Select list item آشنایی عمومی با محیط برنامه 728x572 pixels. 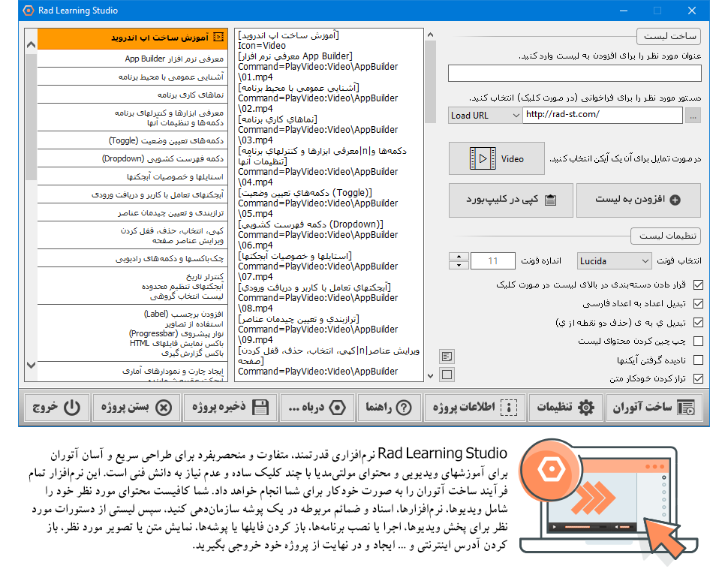(x=132, y=77)
